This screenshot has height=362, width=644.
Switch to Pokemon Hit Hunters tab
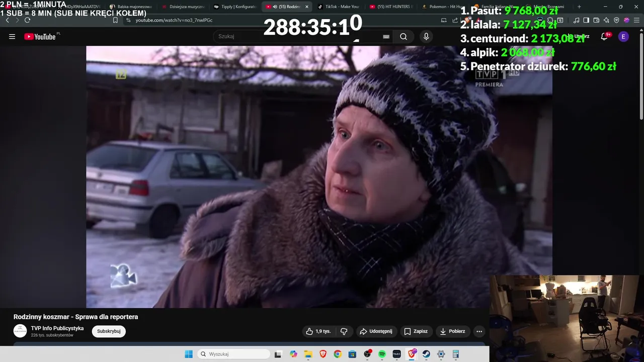point(443,7)
